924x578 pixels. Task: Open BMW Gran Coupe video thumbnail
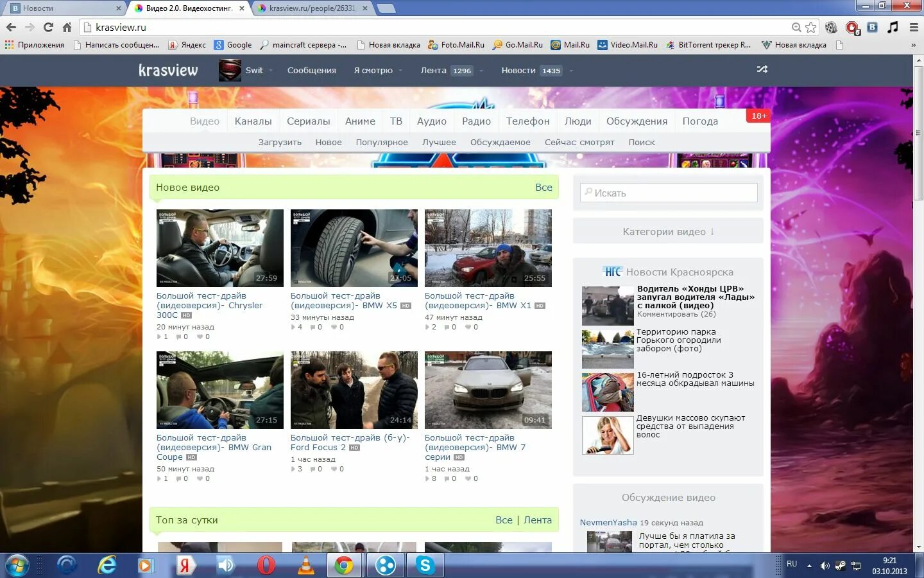219,390
